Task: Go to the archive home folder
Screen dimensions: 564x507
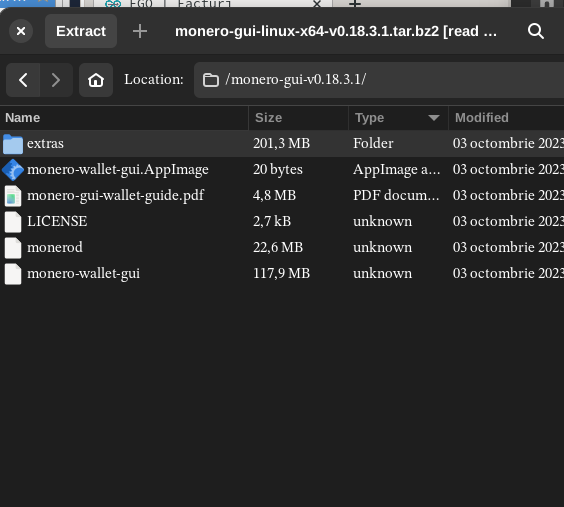Action: (96, 80)
